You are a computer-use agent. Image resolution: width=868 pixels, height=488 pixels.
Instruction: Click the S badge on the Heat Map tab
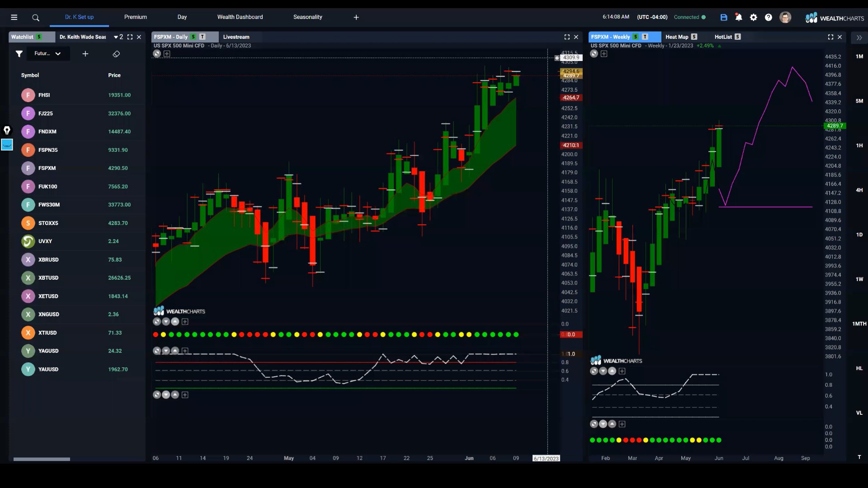694,37
